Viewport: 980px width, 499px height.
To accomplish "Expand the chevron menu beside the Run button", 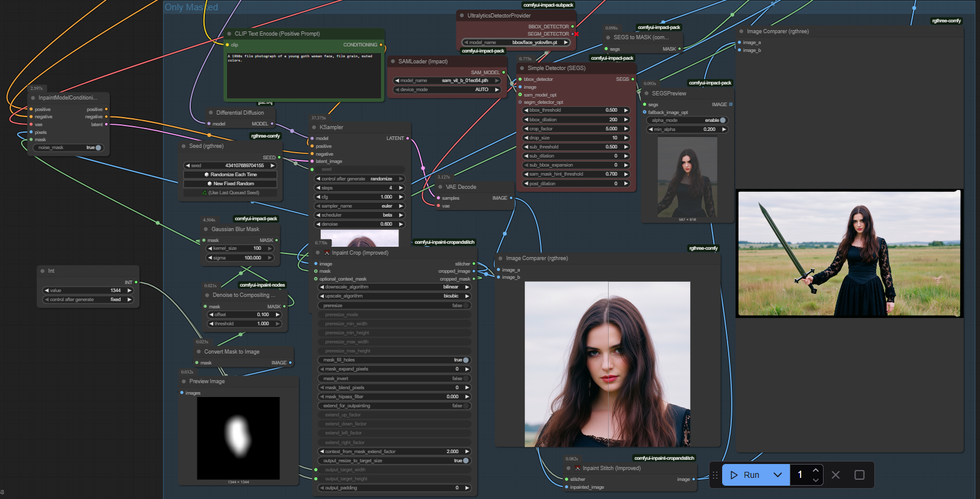I will [778, 475].
